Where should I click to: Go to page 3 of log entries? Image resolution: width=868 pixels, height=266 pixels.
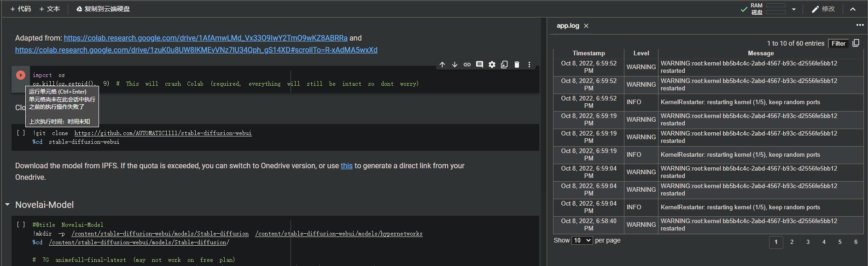(x=808, y=242)
